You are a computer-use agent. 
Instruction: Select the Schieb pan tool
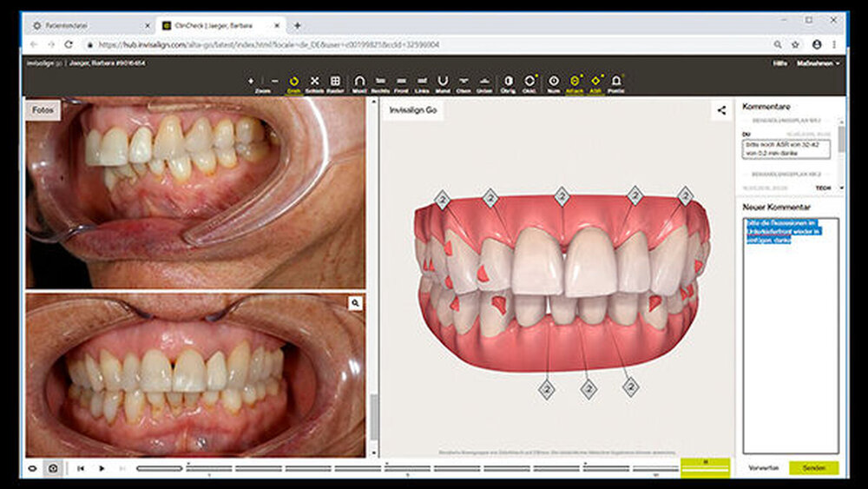(x=315, y=82)
